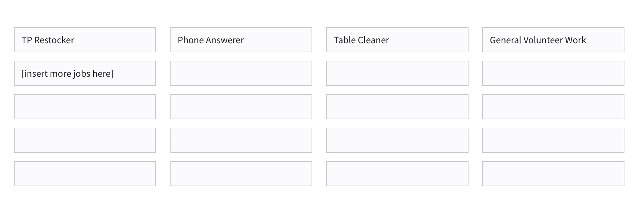Click the General Volunteer Work field
Screen dimensions: 644x203
click(553, 40)
